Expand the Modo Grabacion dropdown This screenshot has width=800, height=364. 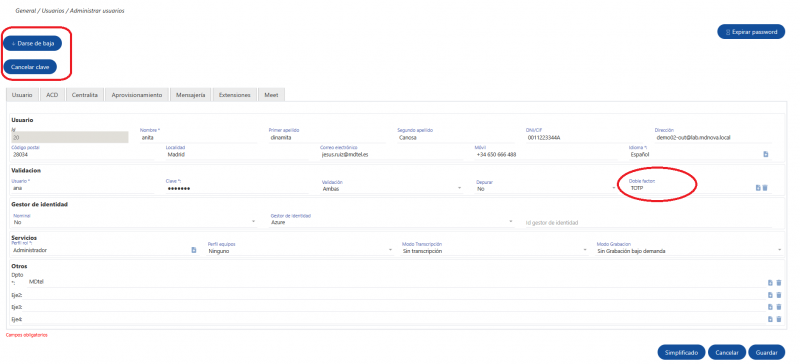(x=689, y=251)
